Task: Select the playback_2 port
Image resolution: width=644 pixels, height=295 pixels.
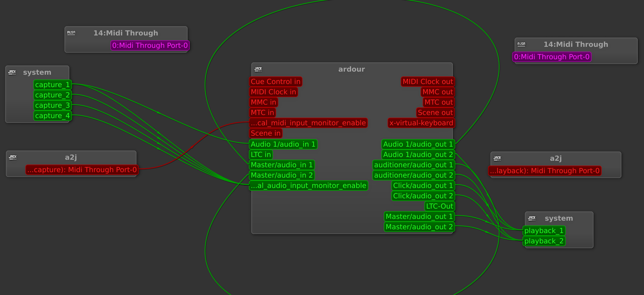Action: (x=544, y=241)
